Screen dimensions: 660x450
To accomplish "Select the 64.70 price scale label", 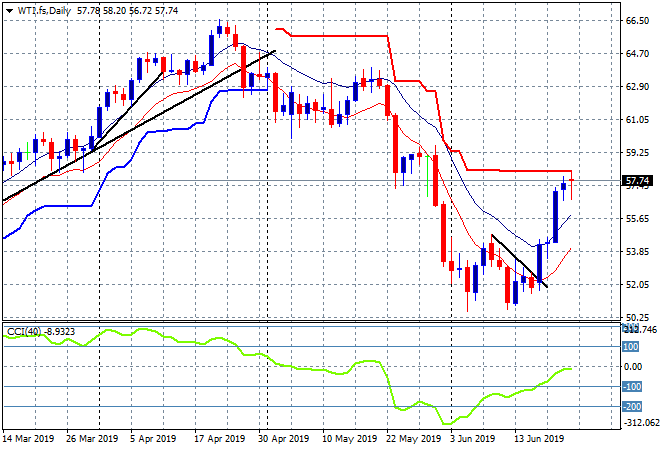I will point(637,53).
